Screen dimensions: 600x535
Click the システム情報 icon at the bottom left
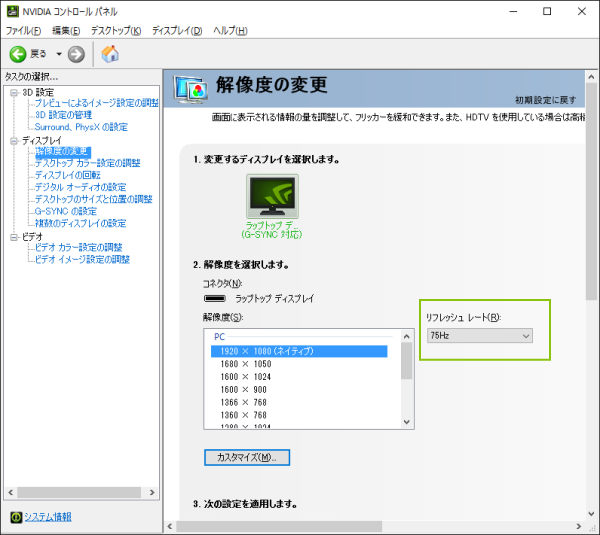click(x=16, y=517)
